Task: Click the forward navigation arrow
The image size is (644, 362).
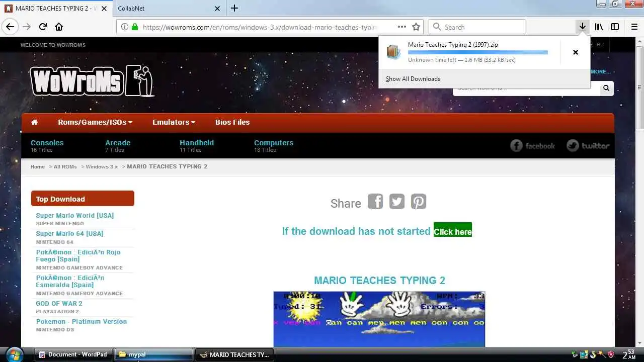Action: 27,27
